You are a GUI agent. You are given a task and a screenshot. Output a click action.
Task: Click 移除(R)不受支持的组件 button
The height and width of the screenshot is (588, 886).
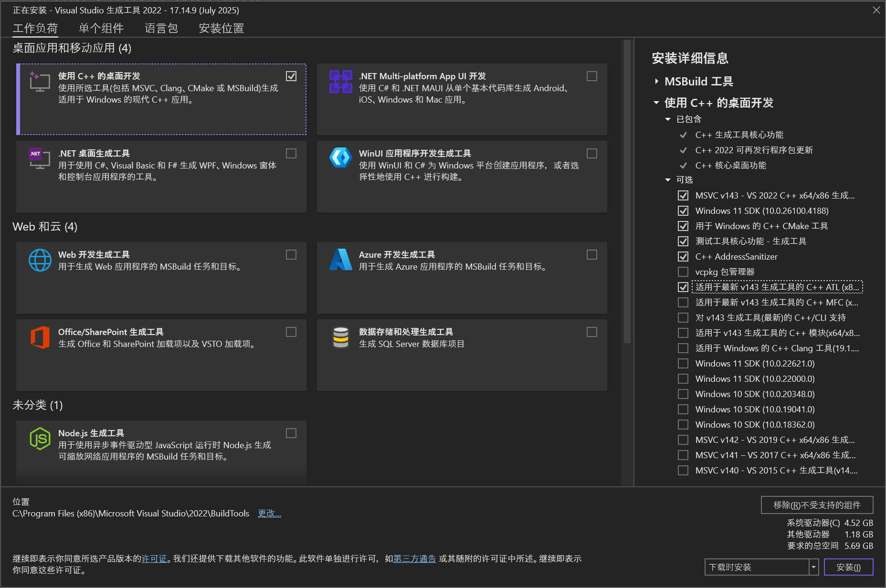point(817,505)
